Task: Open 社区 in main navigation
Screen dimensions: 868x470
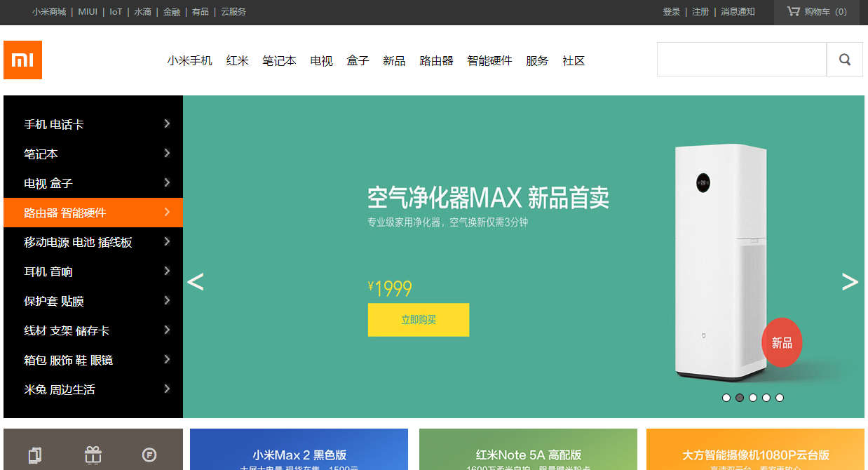Action: [574, 61]
